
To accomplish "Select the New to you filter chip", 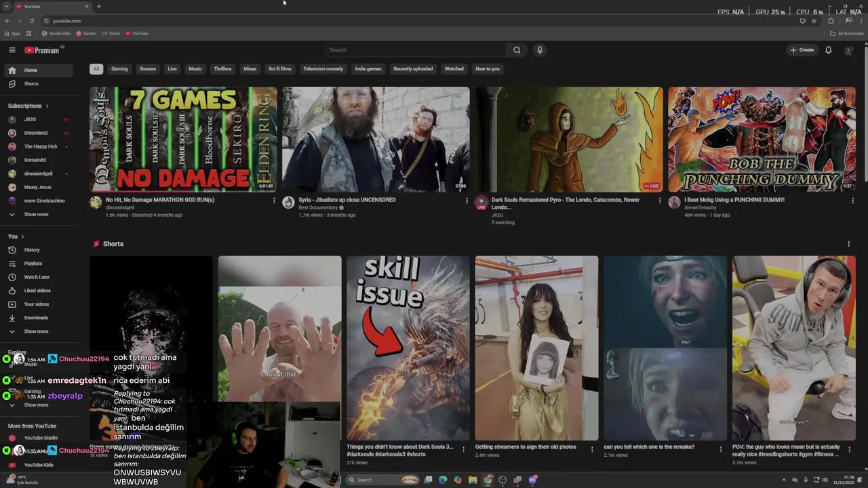I will [488, 68].
